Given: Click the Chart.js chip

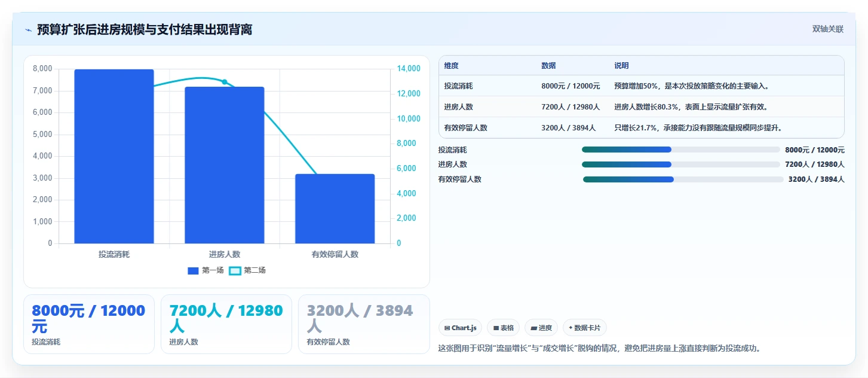Looking at the screenshot, I should pyautogui.click(x=460, y=328).
